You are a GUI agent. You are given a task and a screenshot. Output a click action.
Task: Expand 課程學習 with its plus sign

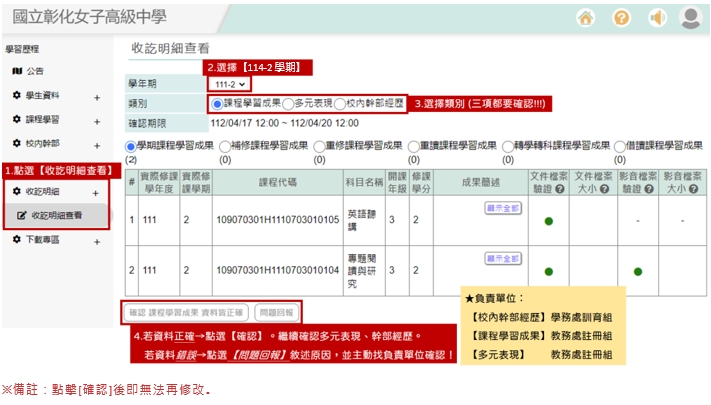point(97,122)
